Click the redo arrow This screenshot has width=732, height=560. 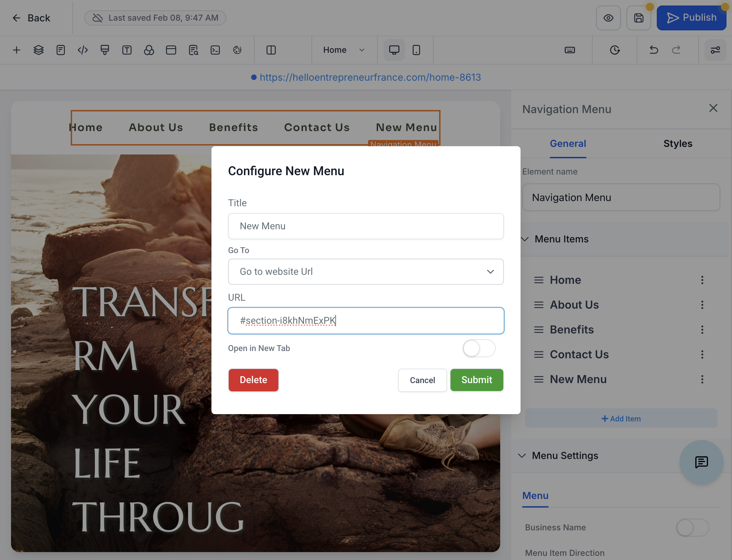pyautogui.click(x=676, y=50)
